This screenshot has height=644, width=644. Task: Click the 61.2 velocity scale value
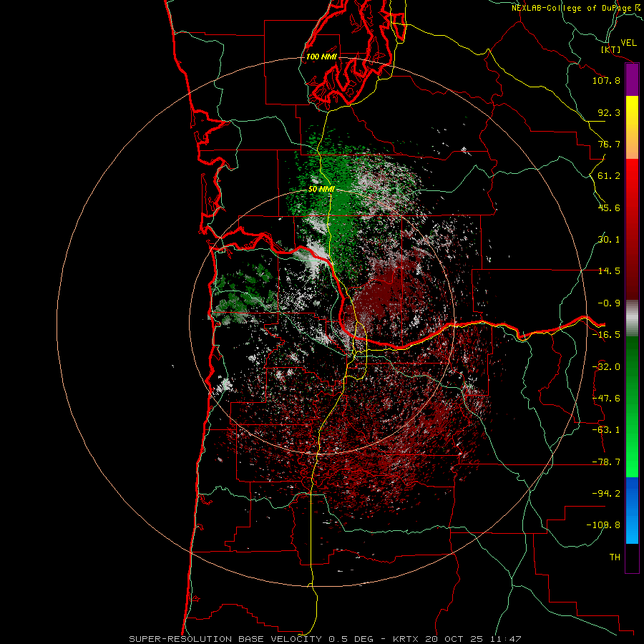point(609,176)
